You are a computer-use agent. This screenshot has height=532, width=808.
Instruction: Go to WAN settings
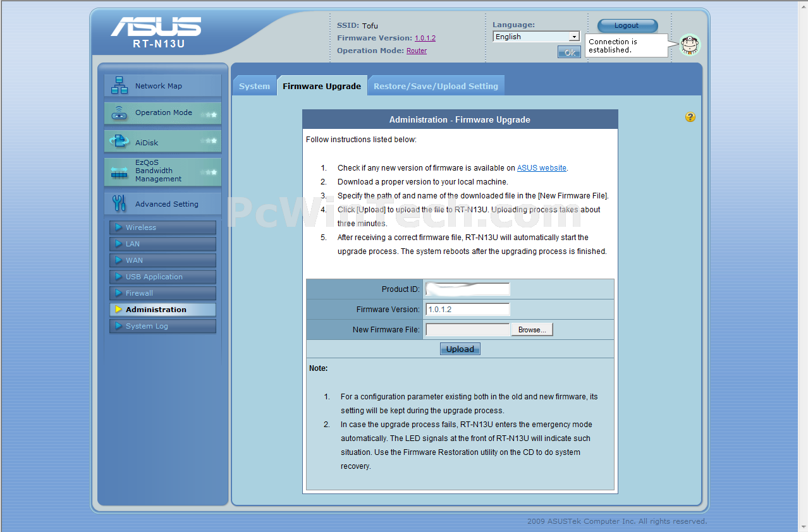(162, 260)
